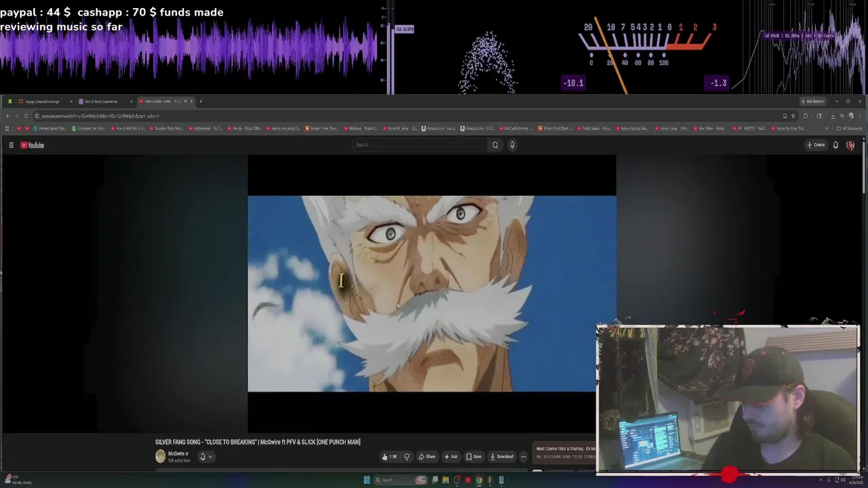This screenshot has width=868, height=488.
Task: Open the Chrome profile avatar in toolbar
Action: [x=850, y=116]
